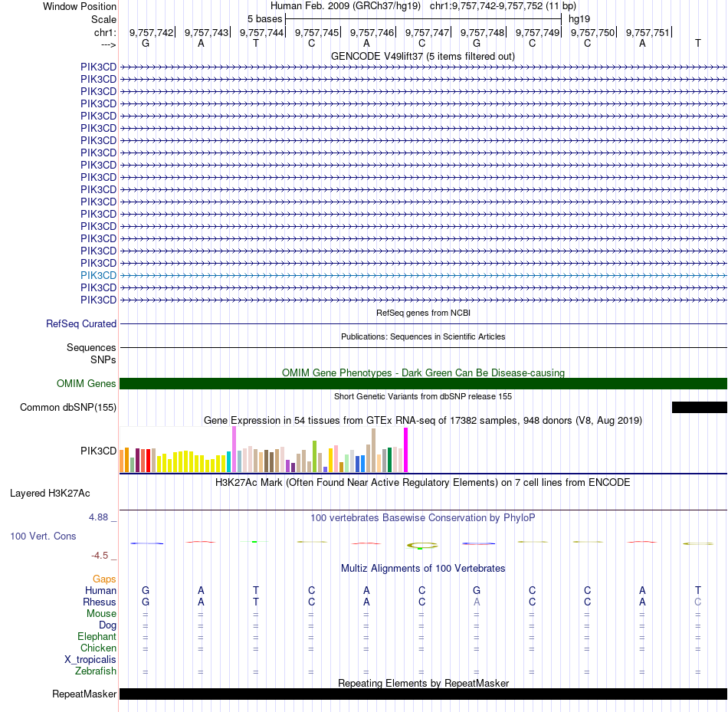Click the 100 Vert. Cons track label
The image size is (728, 712).
43,536
